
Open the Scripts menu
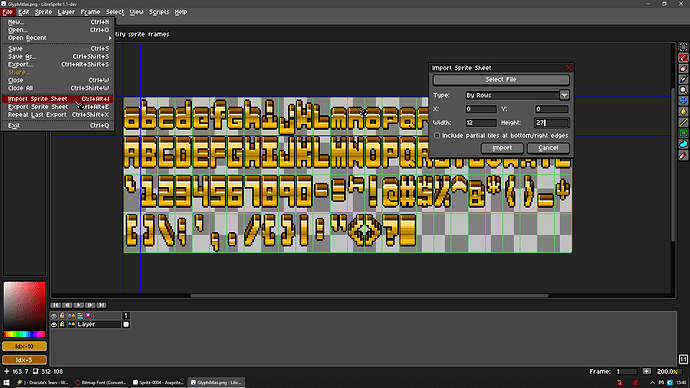(159, 12)
